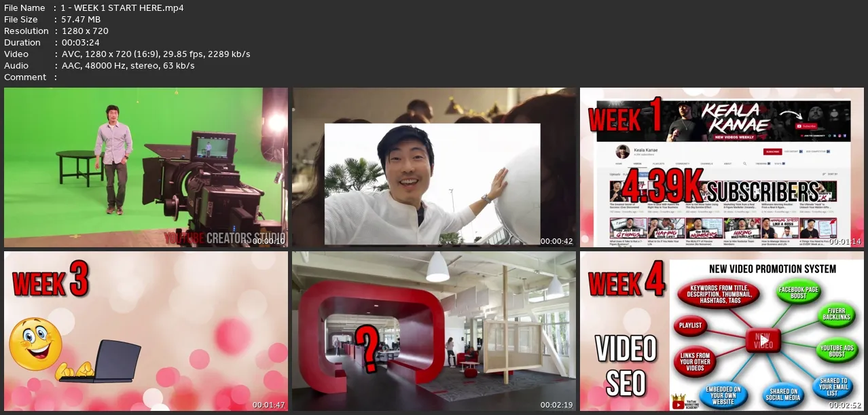Click the YouTube Marketing Academy logo in Week 4 frame
The width and height of the screenshot is (868, 415).
[687, 401]
